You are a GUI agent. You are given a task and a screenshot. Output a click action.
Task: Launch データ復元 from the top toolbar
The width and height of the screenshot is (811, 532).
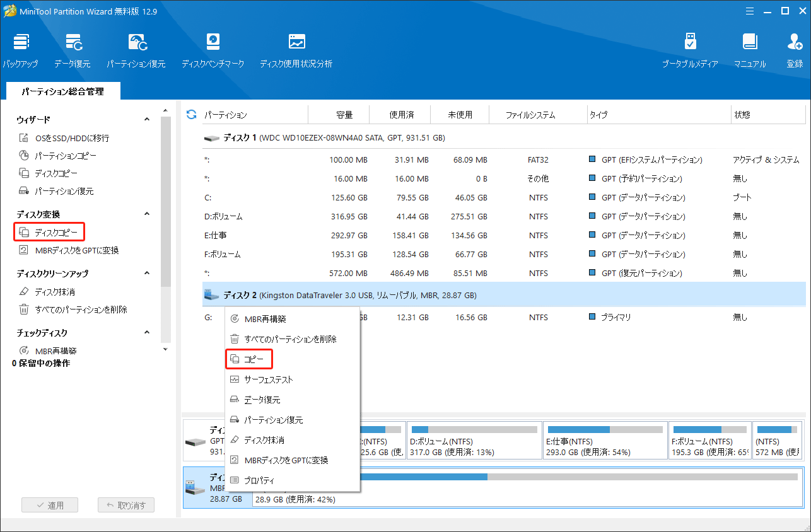(x=72, y=51)
